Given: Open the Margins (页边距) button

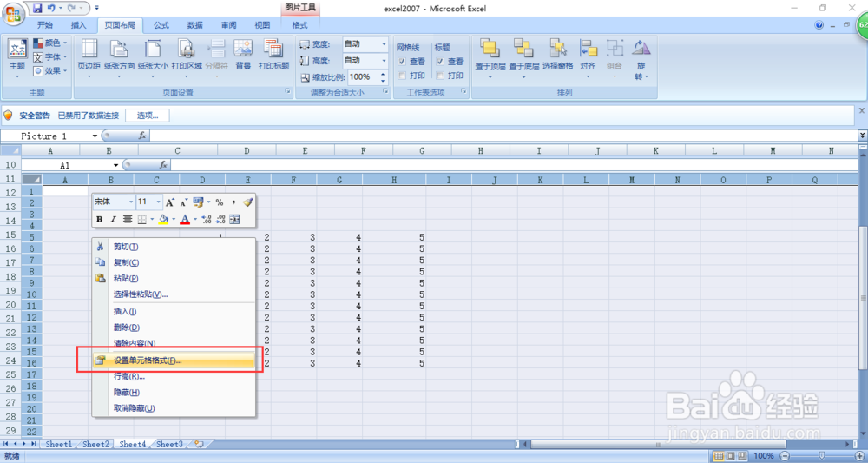Looking at the screenshot, I should pyautogui.click(x=89, y=58).
